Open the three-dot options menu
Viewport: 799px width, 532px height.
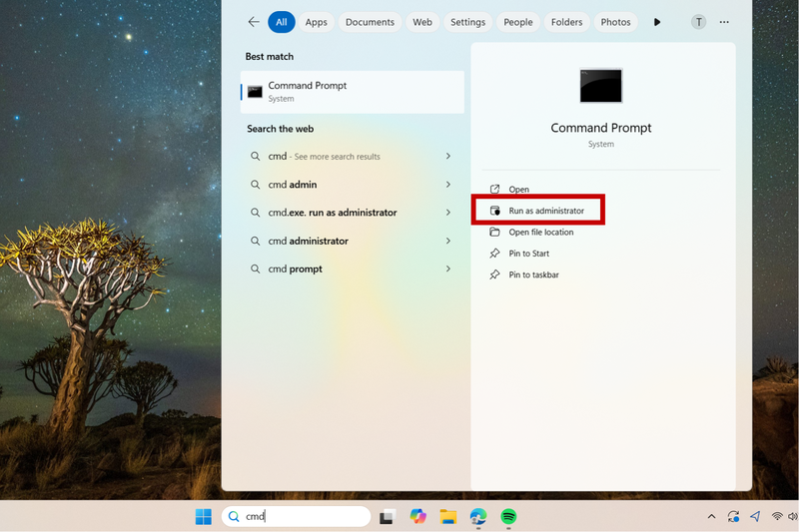724,22
